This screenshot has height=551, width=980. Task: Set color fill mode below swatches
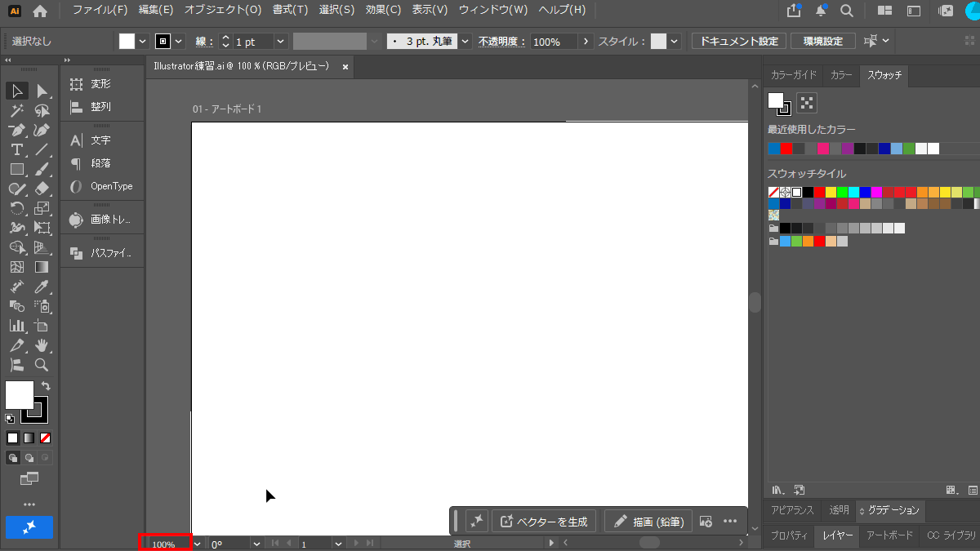[12, 438]
